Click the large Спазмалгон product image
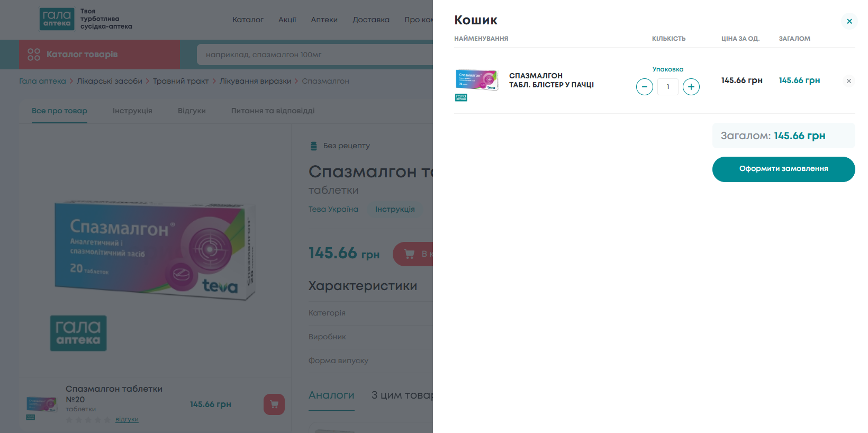Screen dimensions: 868x433 point(155,250)
